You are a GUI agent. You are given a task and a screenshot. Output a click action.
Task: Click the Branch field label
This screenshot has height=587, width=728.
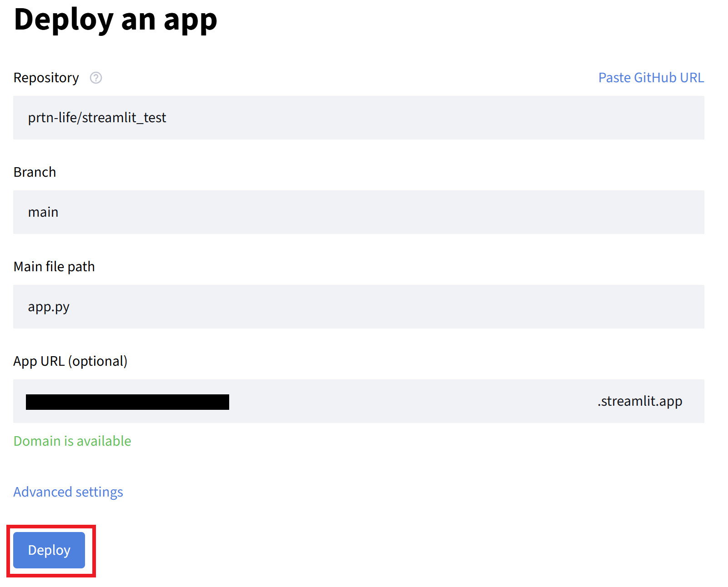pyautogui.click(x=35, y=173)
